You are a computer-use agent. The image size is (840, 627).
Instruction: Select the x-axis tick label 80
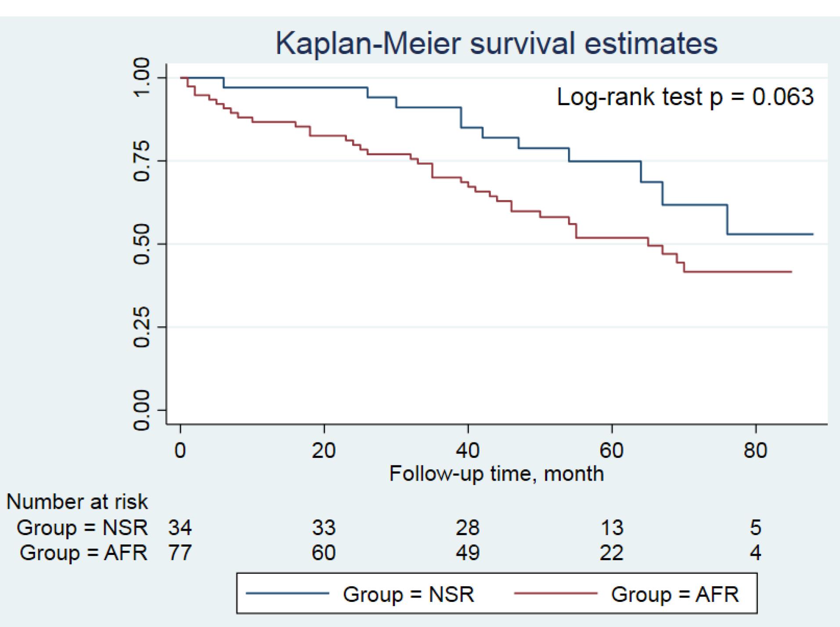tap(755, 451)
